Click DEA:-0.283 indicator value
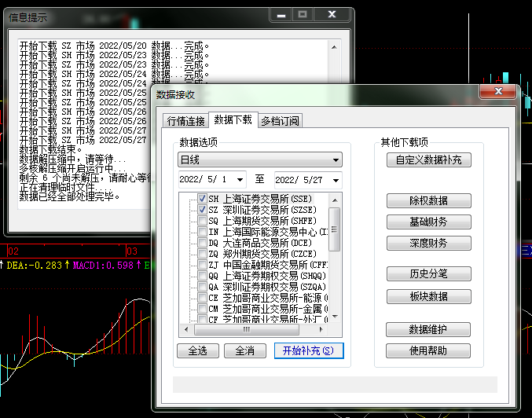Screen dimensions: 532x418 (x=35, y=265)
